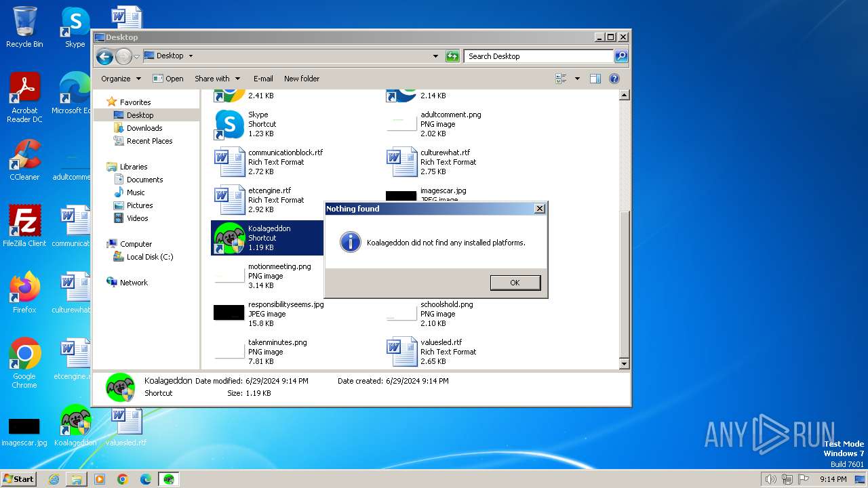Image resolution: width=868 pixels, height=488 pixels.
Task: Close the Nothing found dialog
Action: coord(540,209)
